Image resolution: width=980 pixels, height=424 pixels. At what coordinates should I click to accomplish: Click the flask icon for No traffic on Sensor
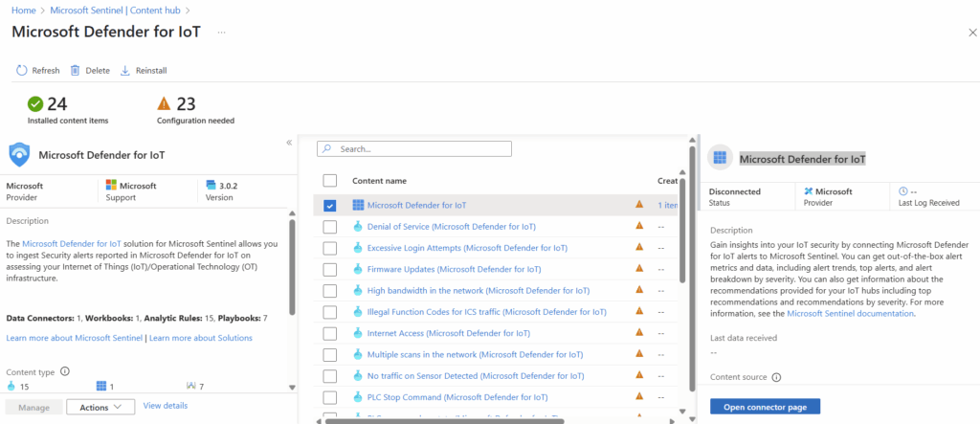[358, 375]
